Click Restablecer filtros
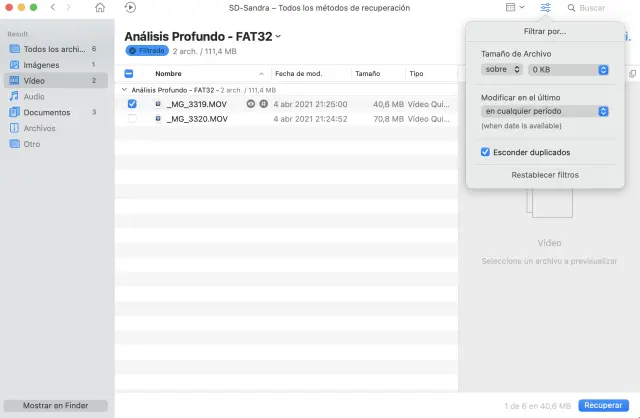Image resolution: width=640 pixels, height=418 pixels. pyautogui.click(x=544, y=175)
